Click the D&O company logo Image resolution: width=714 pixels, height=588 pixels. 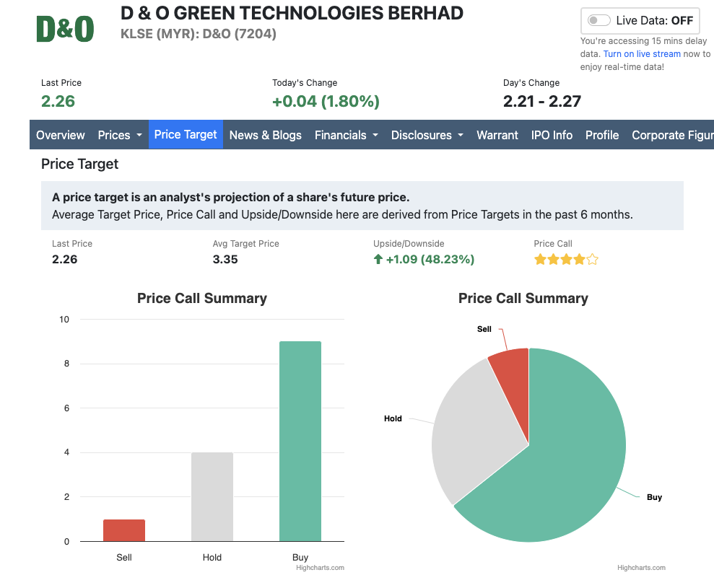tap(65, 29)
